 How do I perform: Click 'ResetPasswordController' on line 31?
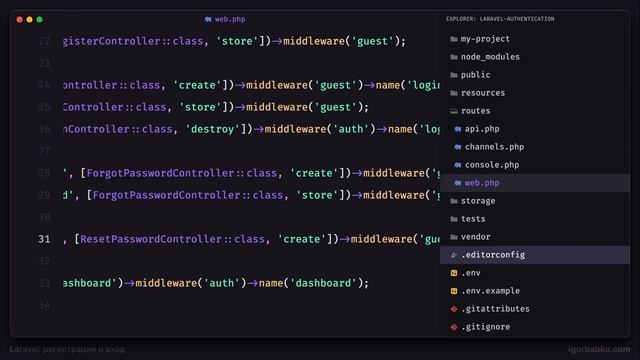click(x=151, y=239)
